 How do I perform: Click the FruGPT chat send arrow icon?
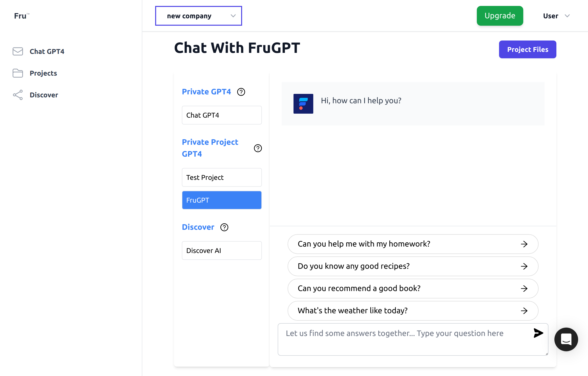click(539, 333)
